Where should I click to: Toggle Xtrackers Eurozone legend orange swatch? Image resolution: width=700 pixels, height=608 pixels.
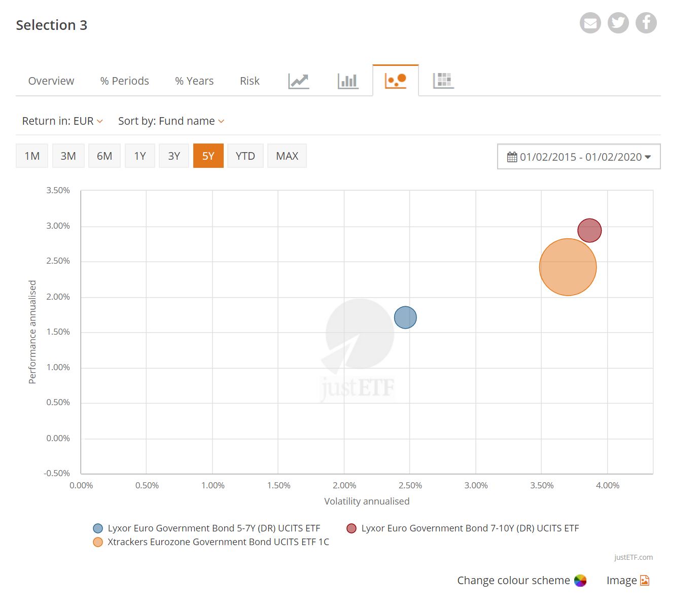(x=98, y=542)
